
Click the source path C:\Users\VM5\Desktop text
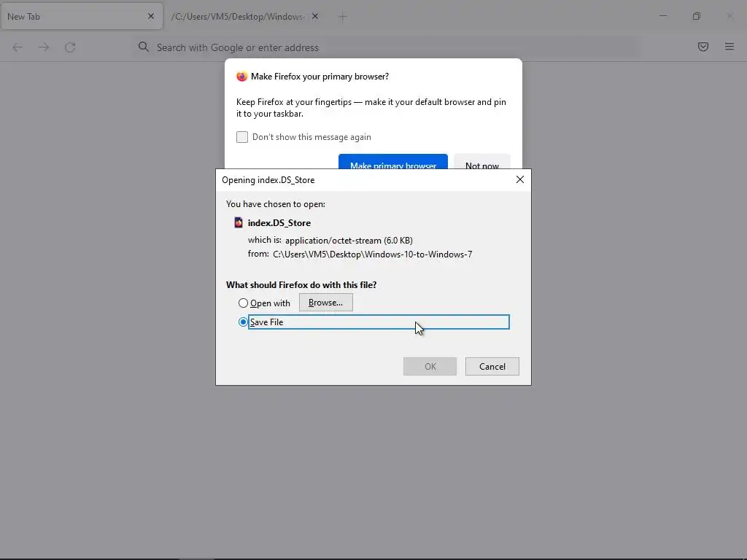pos(373,254)
